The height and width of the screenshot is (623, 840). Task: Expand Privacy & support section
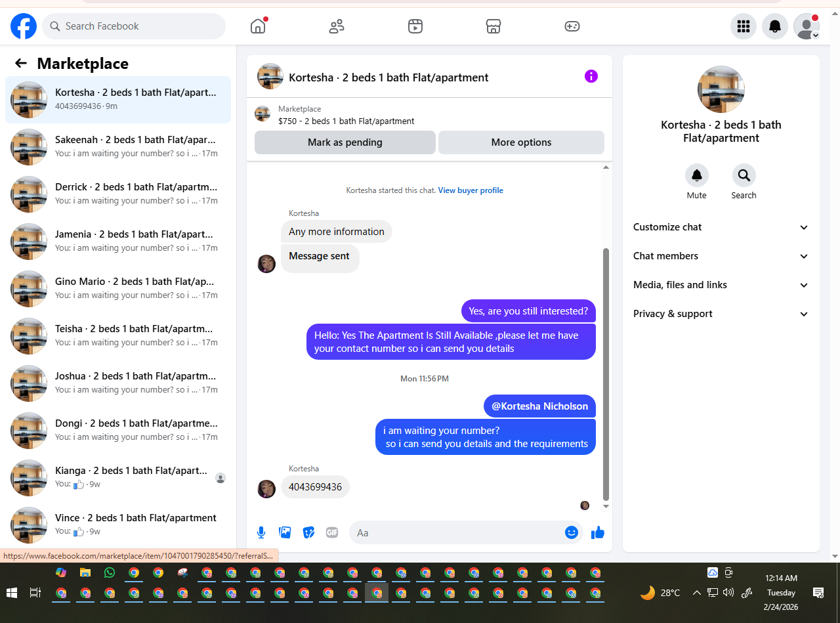coord(721,314)
